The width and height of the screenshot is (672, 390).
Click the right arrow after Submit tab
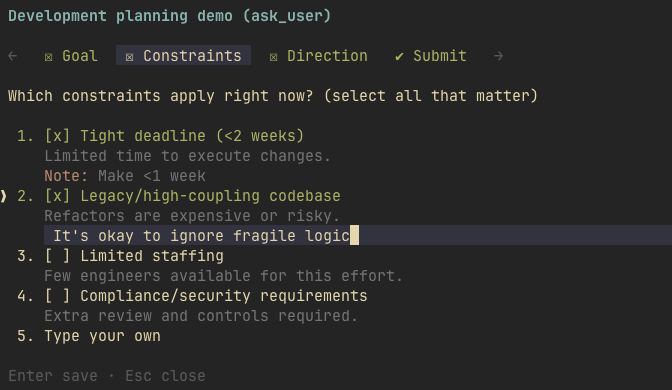498,56
